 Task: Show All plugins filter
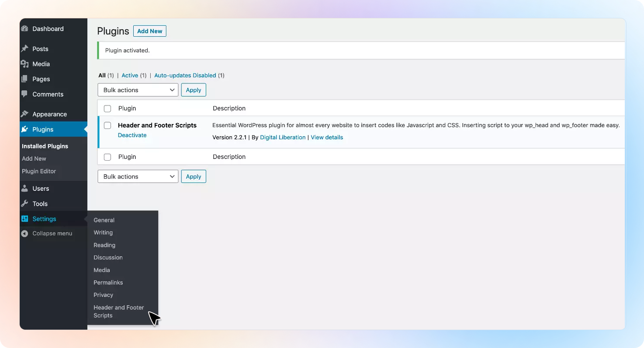102,76
